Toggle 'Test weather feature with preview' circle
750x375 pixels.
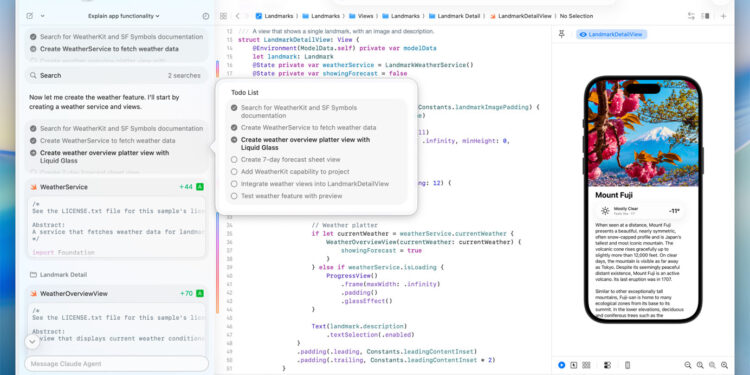tap(234, 196)
